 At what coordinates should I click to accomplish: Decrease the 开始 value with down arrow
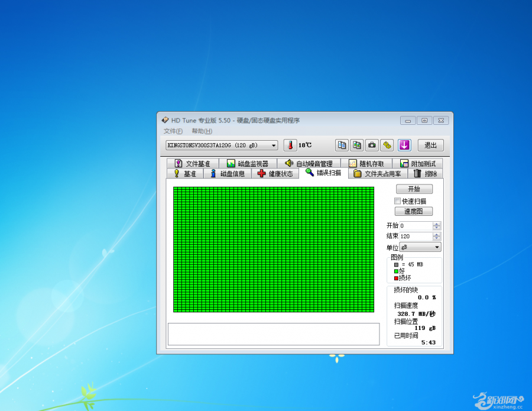437,228
